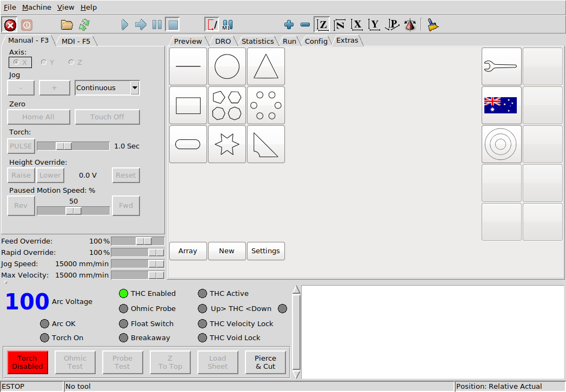Step through program with arrow icon

141,25
